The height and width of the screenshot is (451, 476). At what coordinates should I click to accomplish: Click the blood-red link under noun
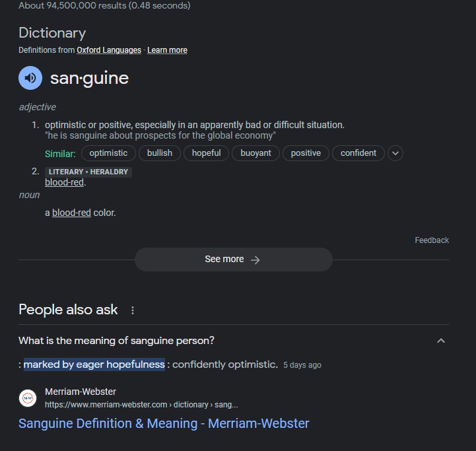click(71, 213)
